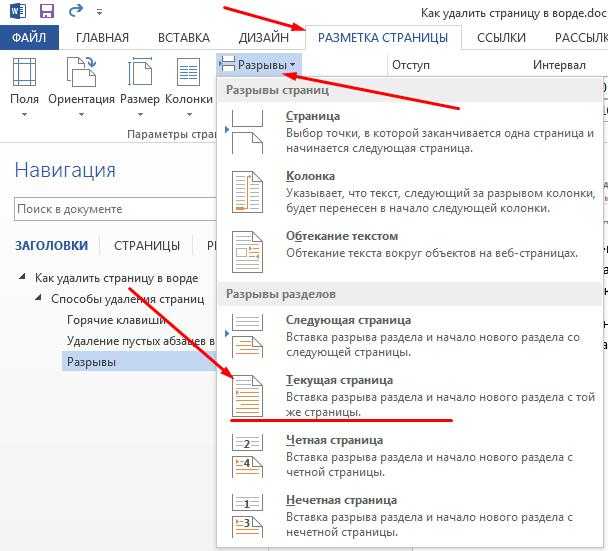The height and width of the screenshot is (551, 608).
Task: Click the Ориентация page orientation icon
Action: (81, 72)
